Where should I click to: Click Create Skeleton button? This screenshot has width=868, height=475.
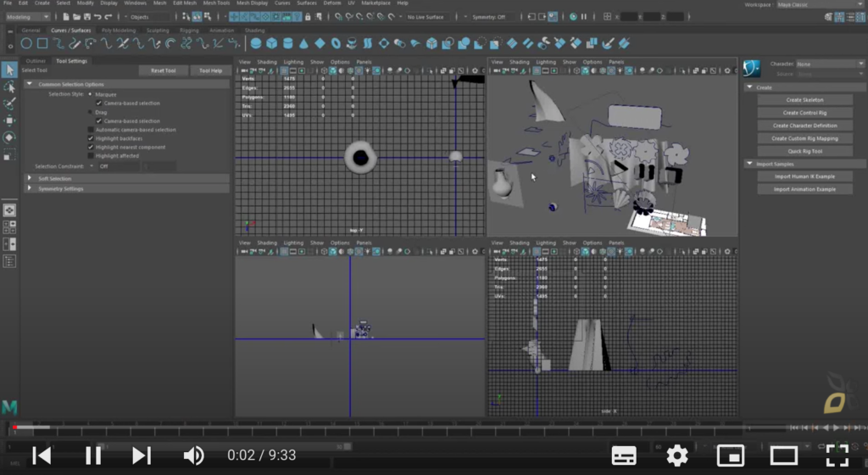pyautogui.click(x=804, y=99)
